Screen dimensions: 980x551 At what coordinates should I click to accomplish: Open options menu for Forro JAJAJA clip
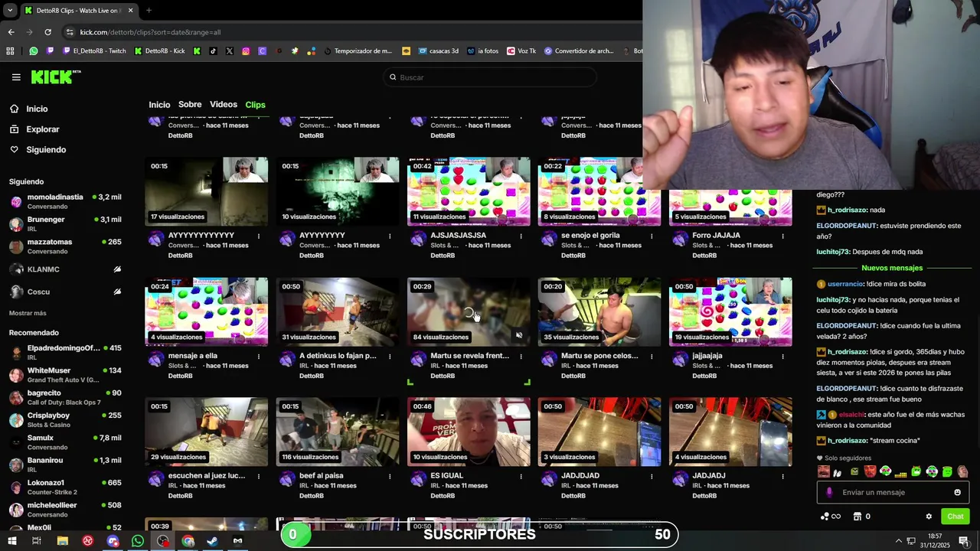tap(782, 236)
